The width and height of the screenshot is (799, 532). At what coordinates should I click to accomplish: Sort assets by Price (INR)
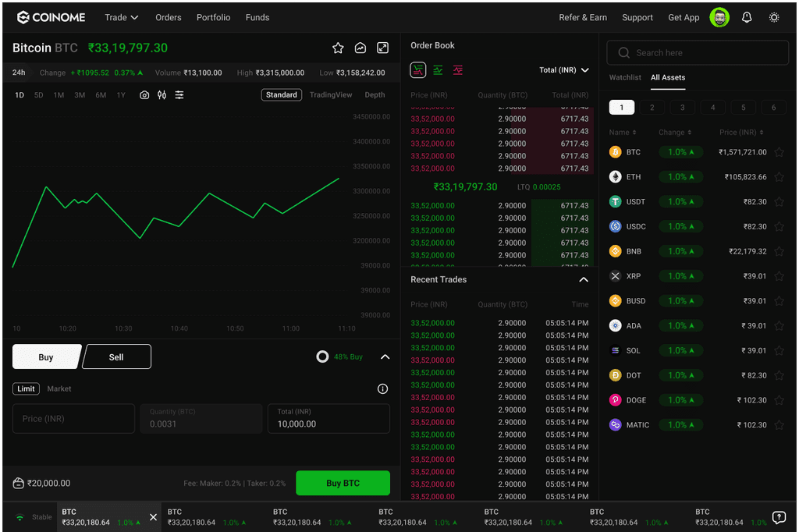click(741, 133)
